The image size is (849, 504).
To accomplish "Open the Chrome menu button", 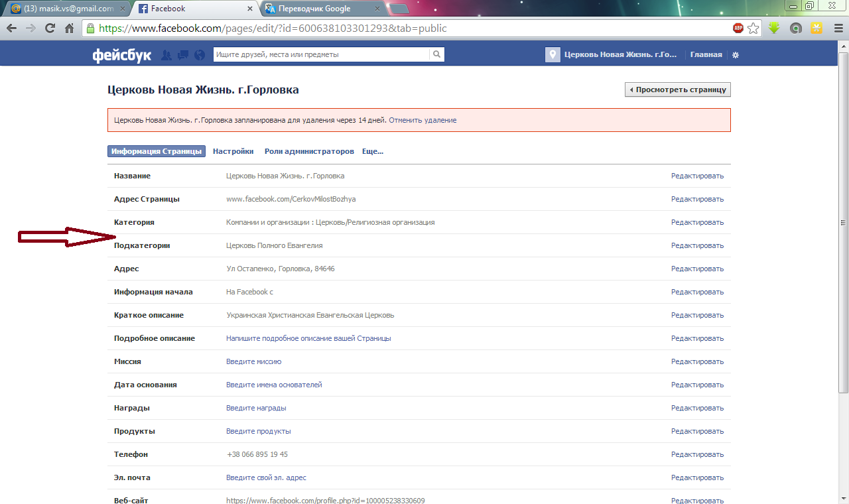I will 837,29.
